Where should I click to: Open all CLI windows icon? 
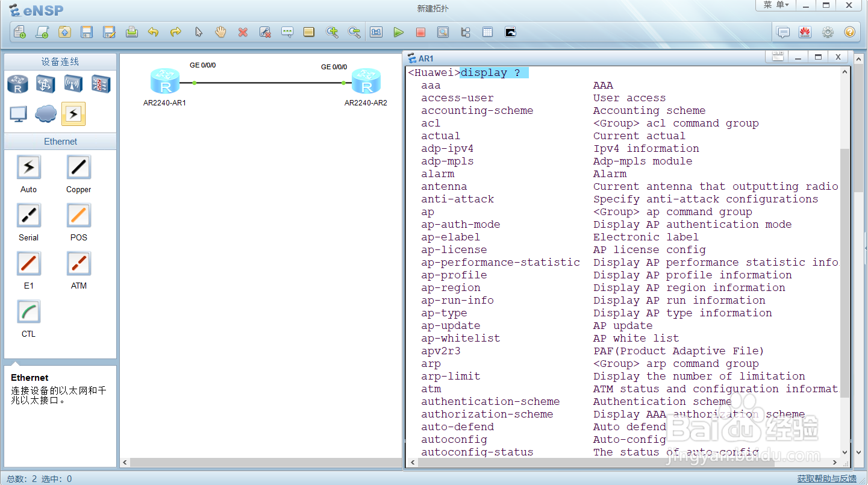click(x=510, y=32)
